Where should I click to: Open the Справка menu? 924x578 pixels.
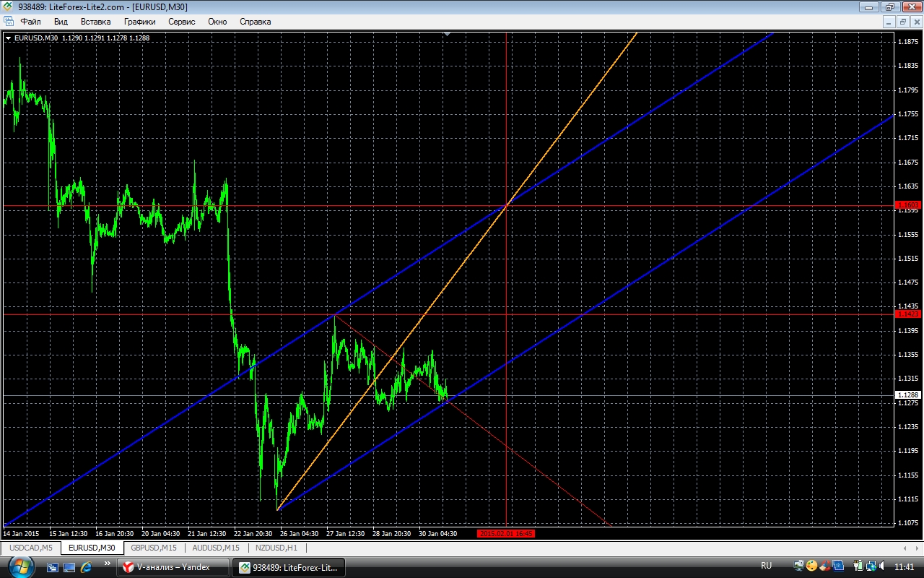tap(255, 22)
